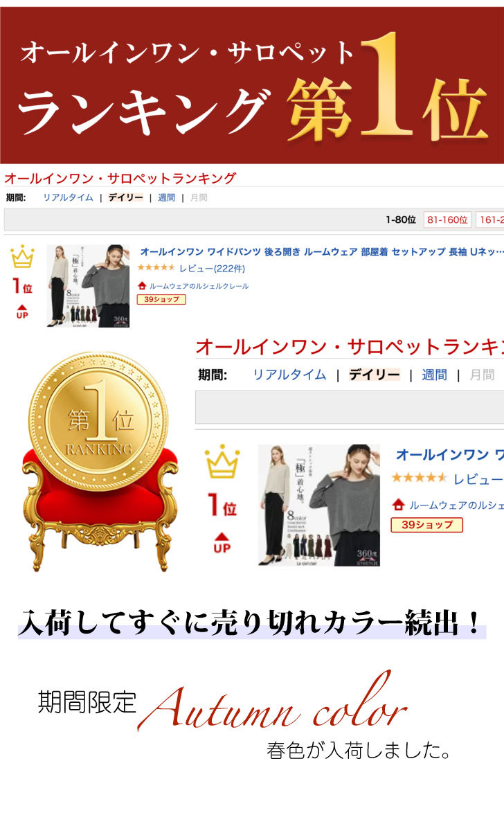This screenshot has height=824, width=504.
Task: Click the large gold crown icon
Action: coord(222,461)
